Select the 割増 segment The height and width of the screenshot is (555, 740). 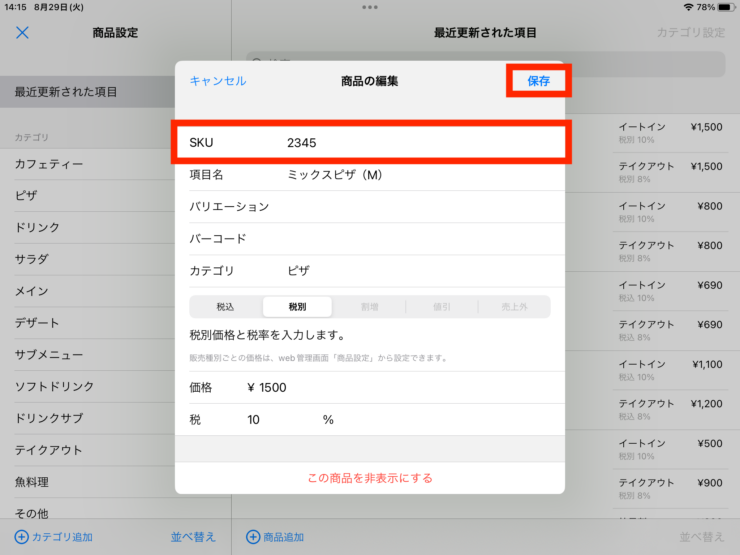tap(370, 307)
